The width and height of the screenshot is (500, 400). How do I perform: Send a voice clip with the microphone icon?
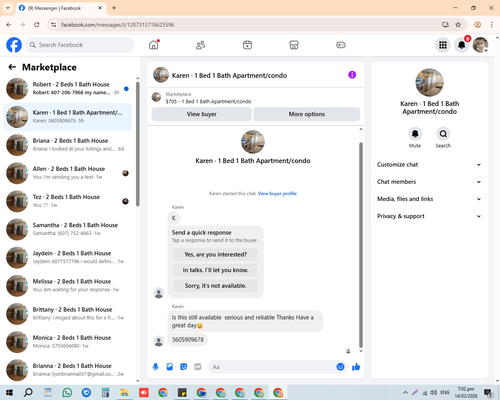156,367
